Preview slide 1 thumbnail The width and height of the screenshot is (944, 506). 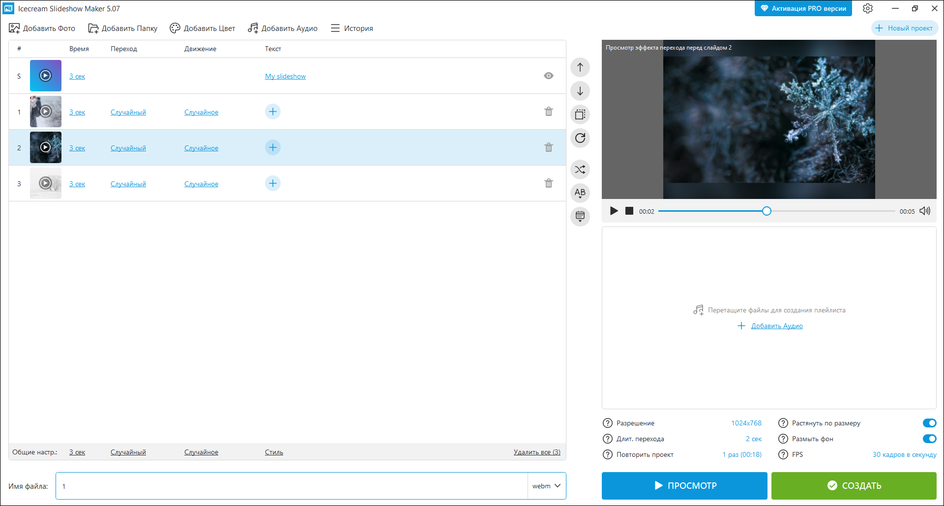point(45,111)
